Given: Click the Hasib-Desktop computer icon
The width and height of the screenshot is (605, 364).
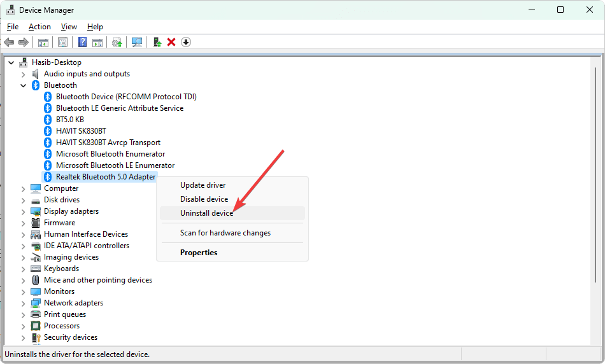Looking at the screenshot, I should point(24,62).
